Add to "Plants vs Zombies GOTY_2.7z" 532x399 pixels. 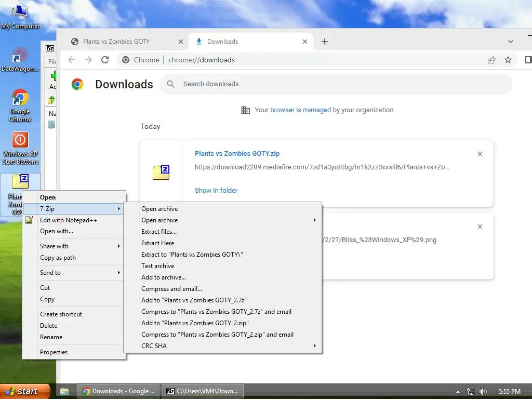point(222,300)
